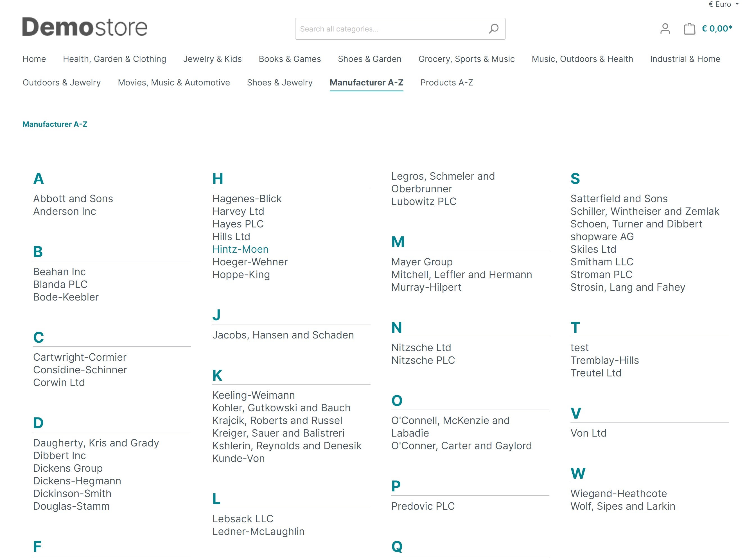Image resolution: width=745 pixels, height=560 pixels.
Task: Open manufacturer Lebsack LLC
Action: point(243,519)
